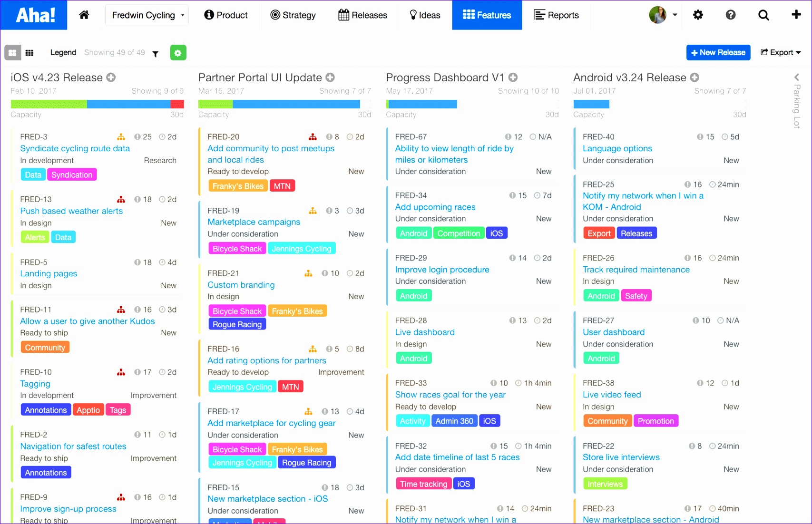Click the plus add icon in top bar
This screenshot has width=812, height=524.
796,15
